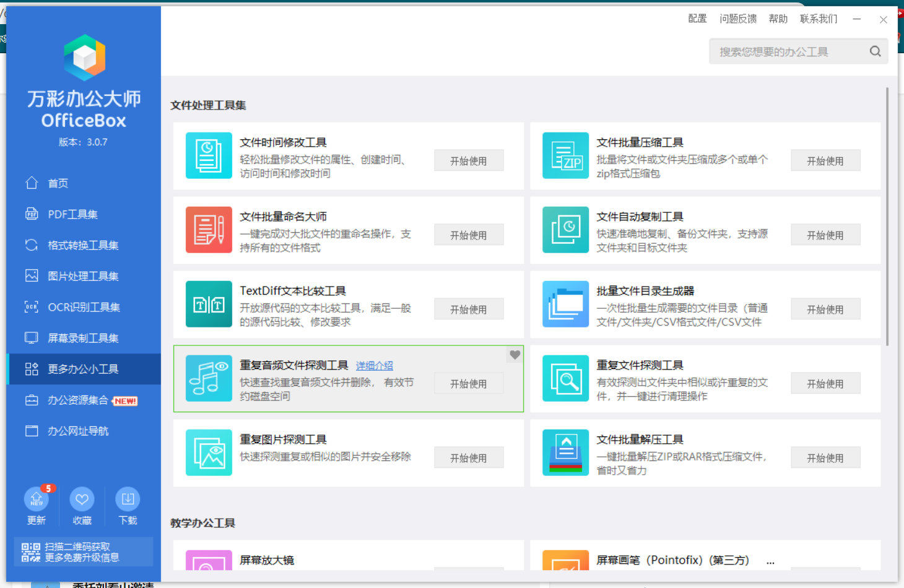Click the 重复图片探测工具 picture icon
The height and width of the screenshot is (588, 904).
pos(209,452)
